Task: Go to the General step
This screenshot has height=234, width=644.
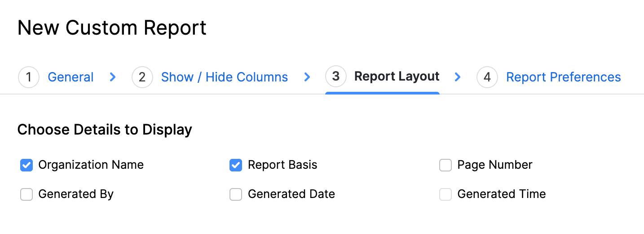Action: coord(71,77)
